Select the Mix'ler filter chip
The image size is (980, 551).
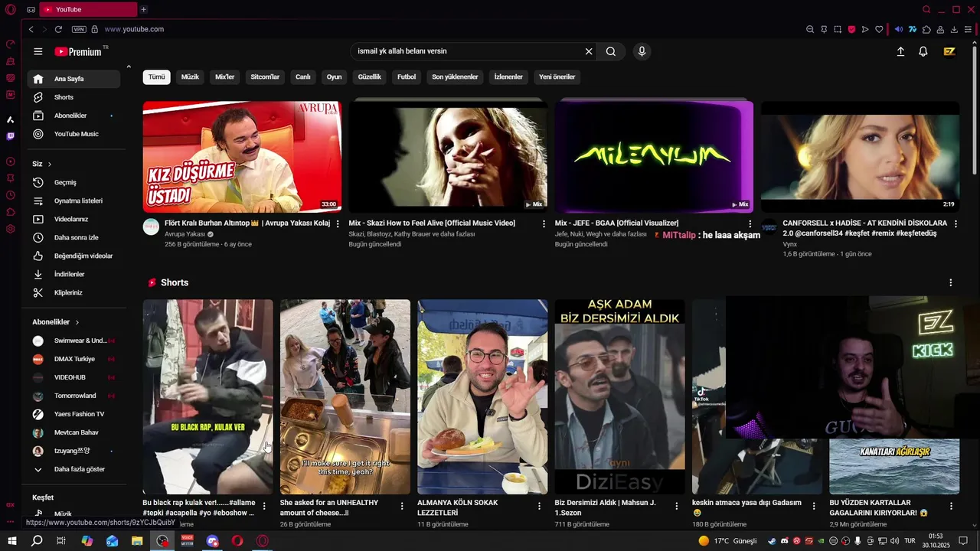click(225, 77)
